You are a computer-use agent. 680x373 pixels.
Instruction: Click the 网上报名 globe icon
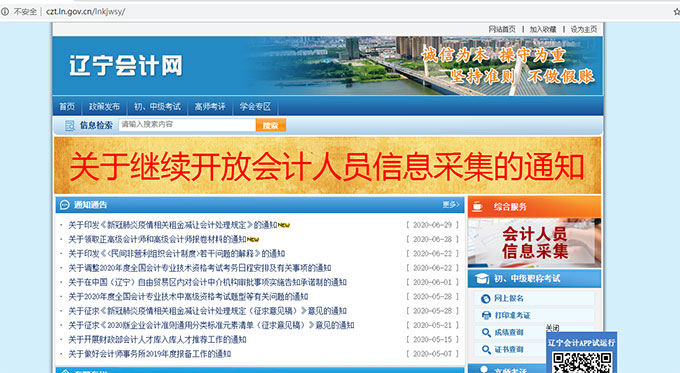[486, 298]
